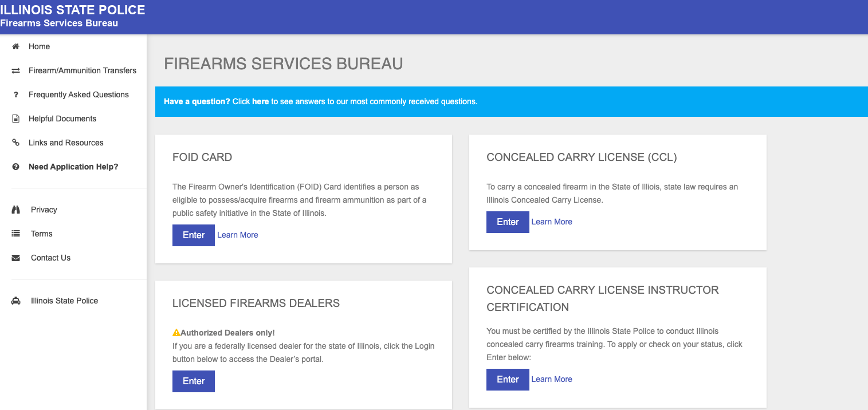The height and width of the screenshot is (410, 868).
Task: Click the FIREARMS SERVICES BUREAU page heading
Action: [x=284, y=64]
